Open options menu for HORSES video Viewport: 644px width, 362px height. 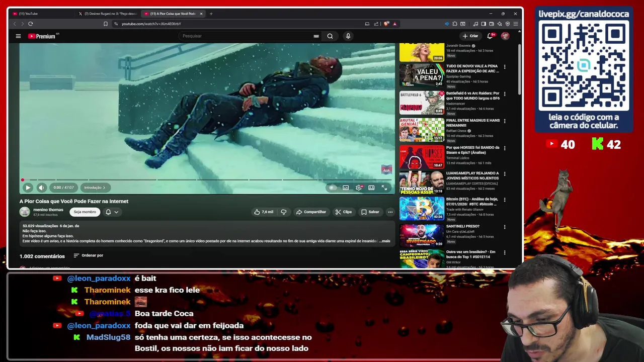(505, 148)
